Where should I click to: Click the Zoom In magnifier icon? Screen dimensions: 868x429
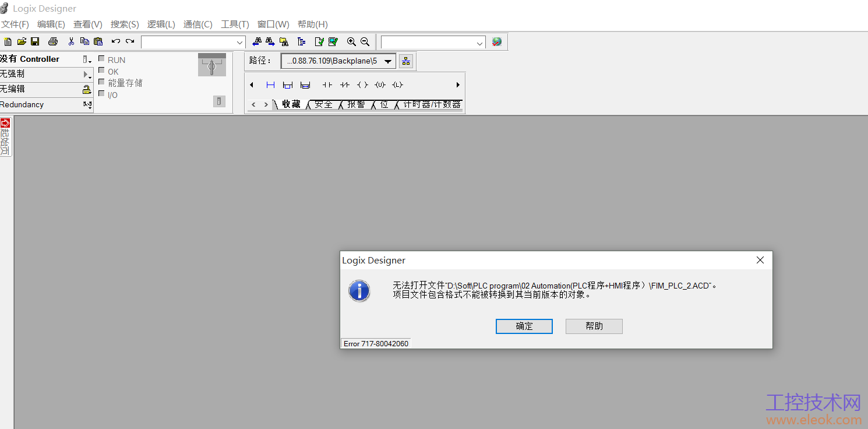[x=351, y=41]
